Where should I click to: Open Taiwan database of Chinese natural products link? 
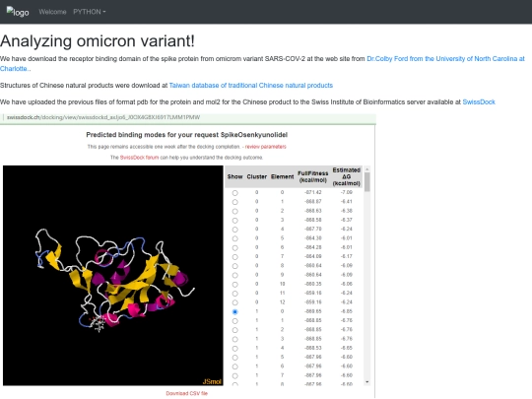[251, 85]
